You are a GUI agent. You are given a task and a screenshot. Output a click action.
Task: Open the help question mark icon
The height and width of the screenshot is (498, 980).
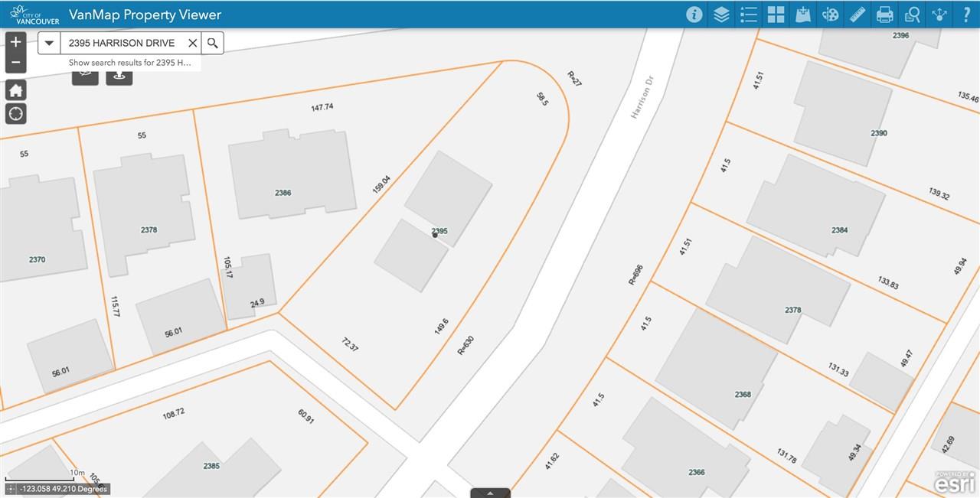pos(966,15)
